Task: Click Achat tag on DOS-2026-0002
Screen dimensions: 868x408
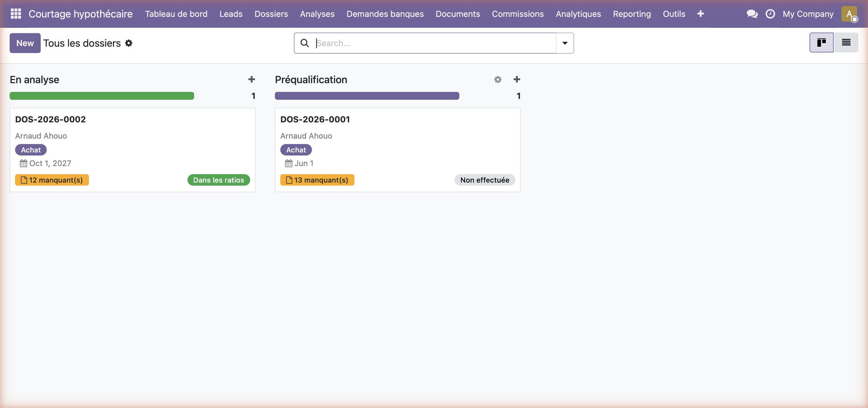Action: pyautogui.click(x=31, y=150)
